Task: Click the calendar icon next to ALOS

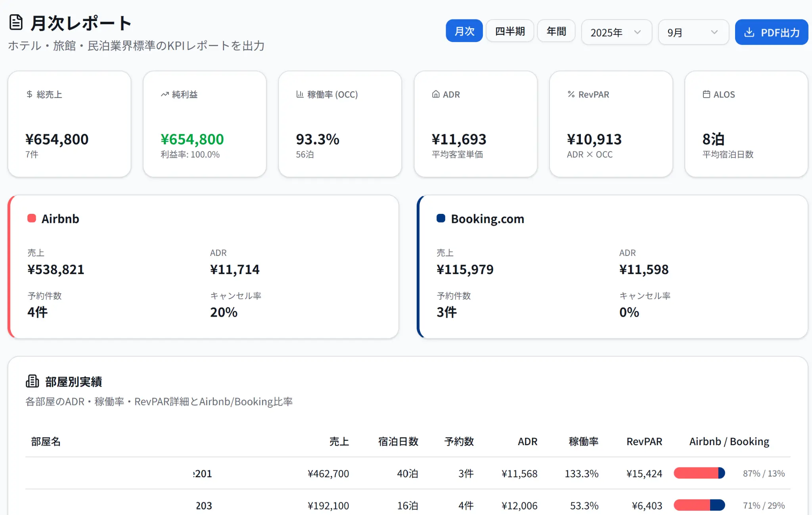Action: pos(706,94)
